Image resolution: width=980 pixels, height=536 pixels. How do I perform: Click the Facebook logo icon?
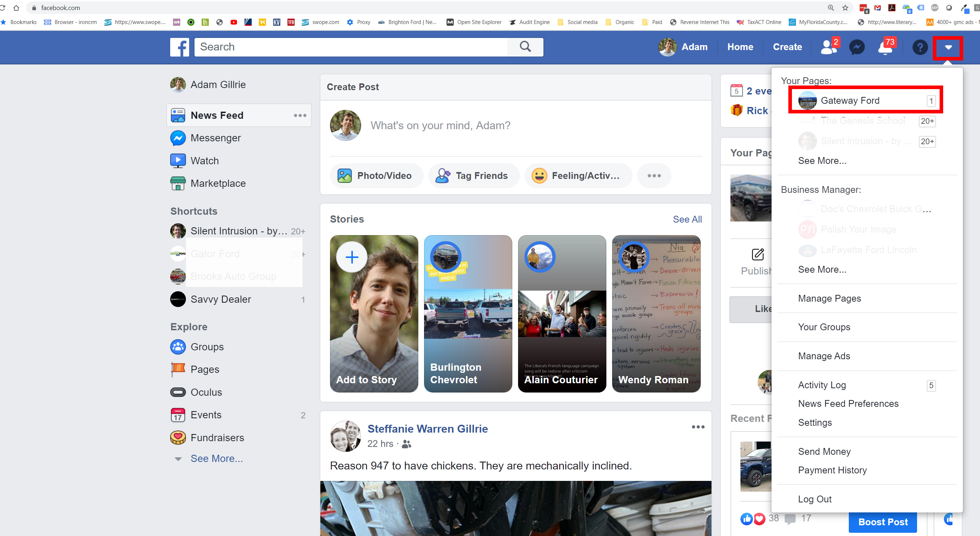point(179,47)
